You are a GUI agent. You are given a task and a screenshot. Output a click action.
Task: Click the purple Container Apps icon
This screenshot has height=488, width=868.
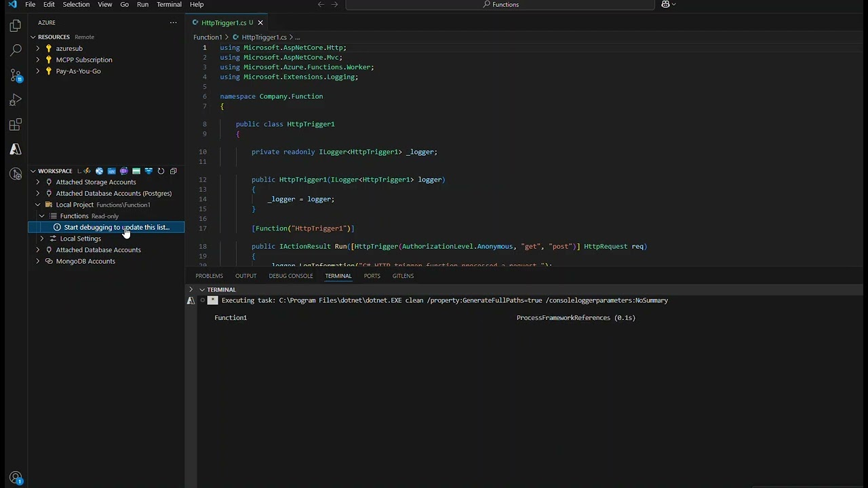click(x=123, y=171)
